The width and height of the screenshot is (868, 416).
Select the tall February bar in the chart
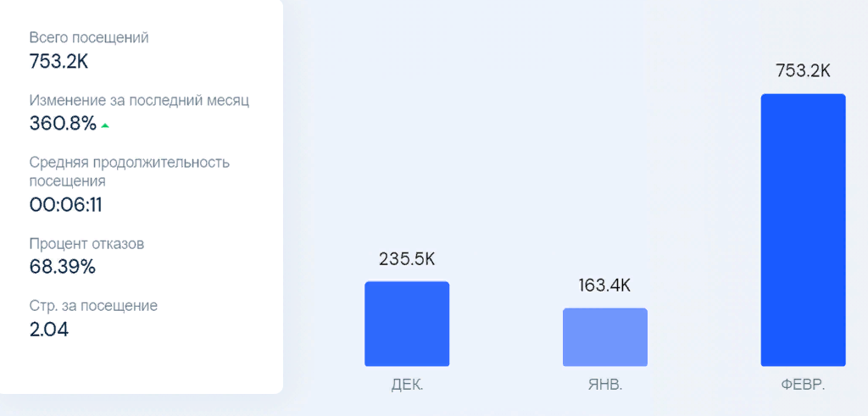click(x=803, y=230)
